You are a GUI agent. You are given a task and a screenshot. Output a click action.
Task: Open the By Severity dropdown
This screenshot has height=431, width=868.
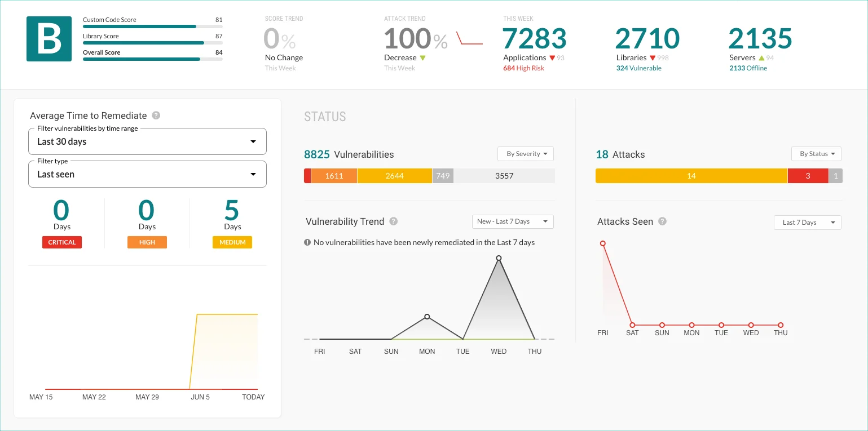coord(525,153)
